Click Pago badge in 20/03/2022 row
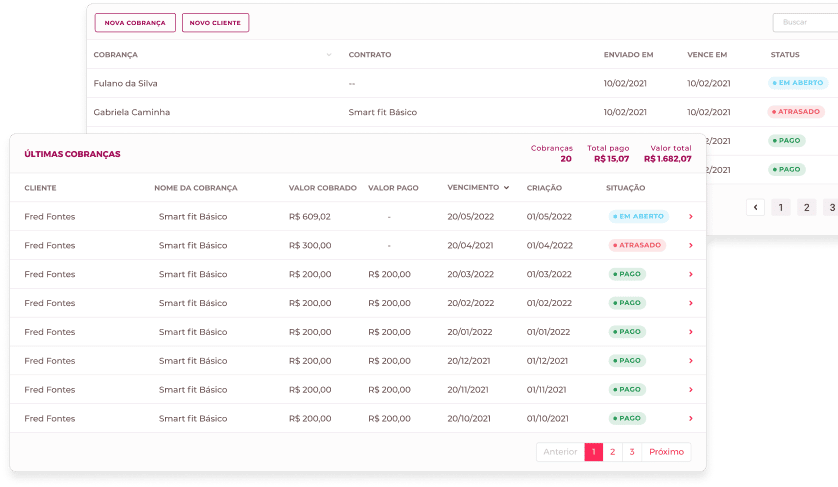This screenshot has height=487, width=838. [627, 274]
